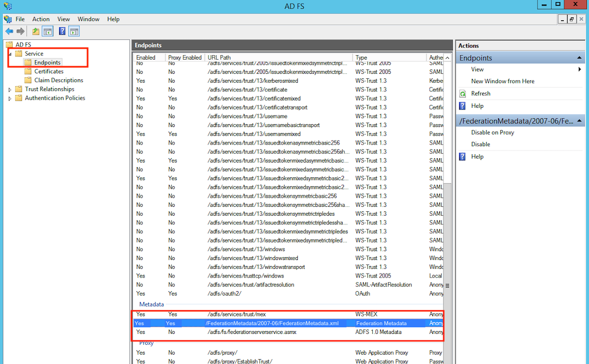The width and height of the screenshot is (589, 364).
Task: Click the Federation Metadata type cell
Action: pos(382,323)
